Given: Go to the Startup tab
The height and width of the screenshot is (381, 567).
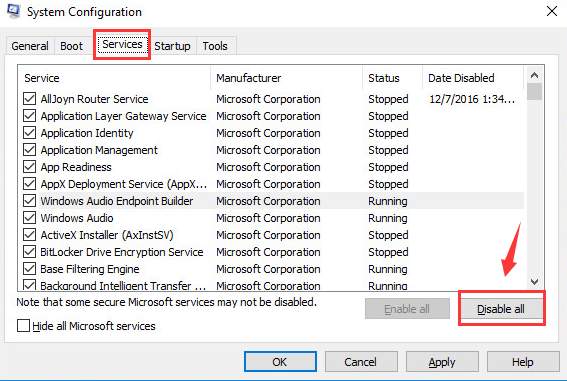Looking at the screenshot, I should (172, 46).
